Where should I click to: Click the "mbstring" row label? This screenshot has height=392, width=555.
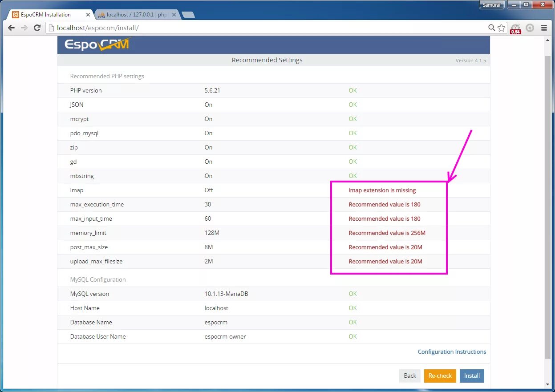[x=82, y=176]
